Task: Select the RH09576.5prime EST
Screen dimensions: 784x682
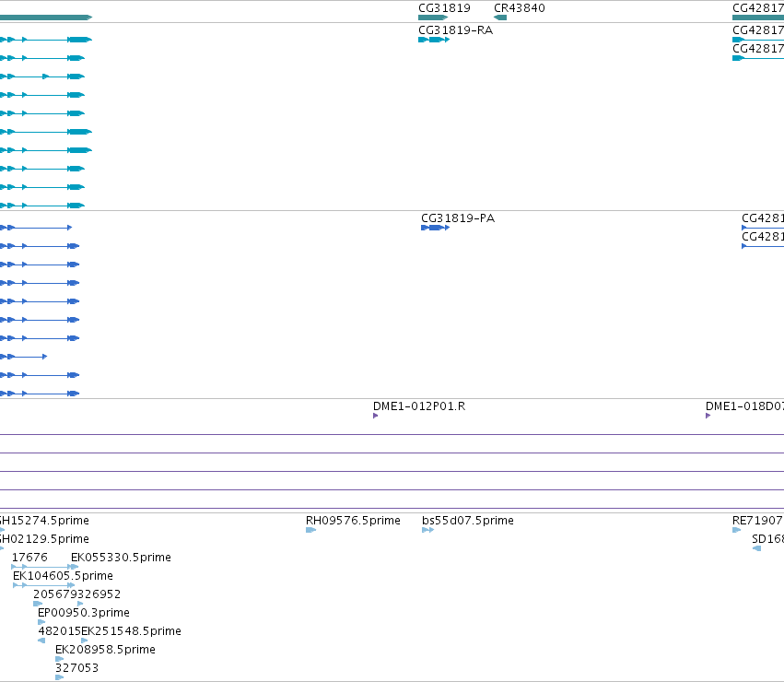Action: click(x=311, y=530)
